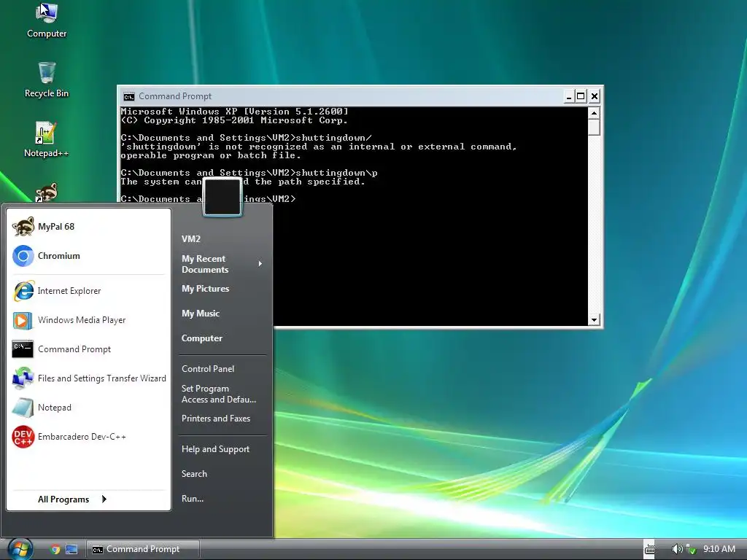
Task: Click the on-screen keyboard tray icon
Action: pos(649,549)
